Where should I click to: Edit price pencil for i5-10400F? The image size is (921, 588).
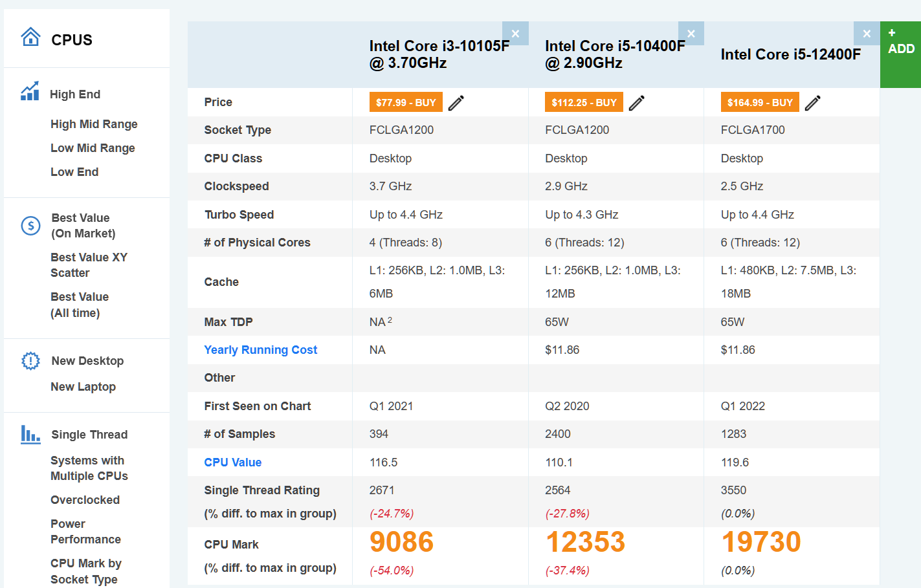coord(637,103)
